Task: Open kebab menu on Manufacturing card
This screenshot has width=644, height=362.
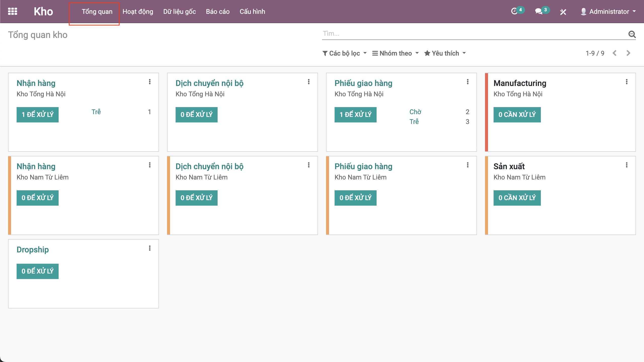Action: coord(626,82)
